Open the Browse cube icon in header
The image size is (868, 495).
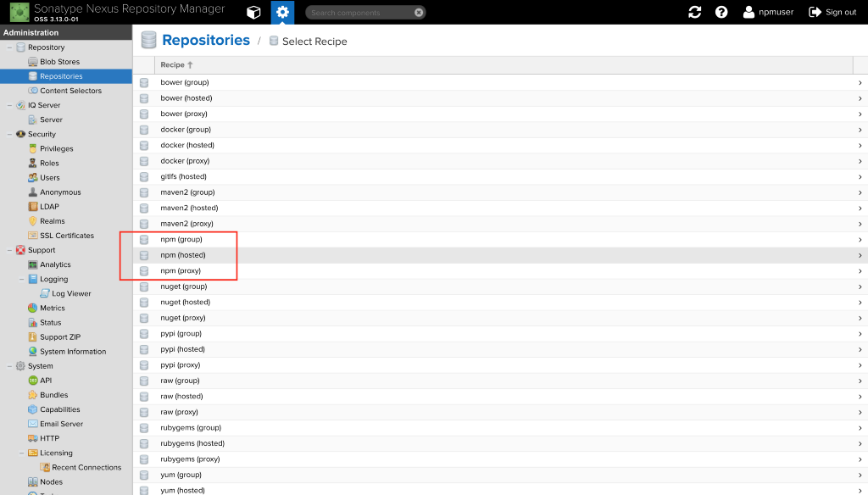[x=253, y=12]
